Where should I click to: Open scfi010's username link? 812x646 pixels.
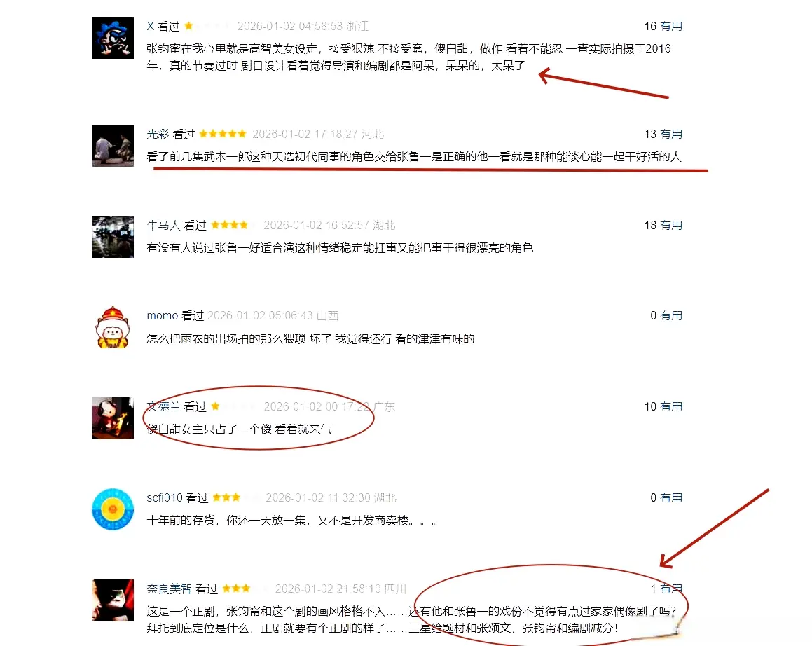tap(164, 498)
